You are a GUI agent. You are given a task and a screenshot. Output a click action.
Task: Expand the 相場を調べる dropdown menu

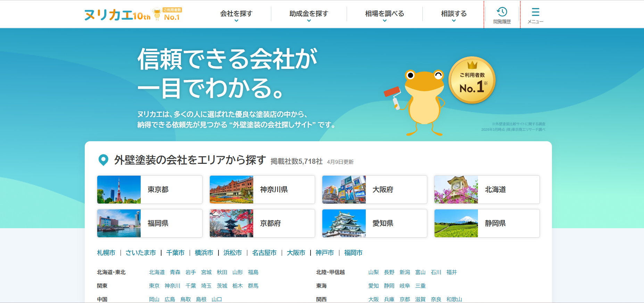pyautogui.click(x=385, y=15)
